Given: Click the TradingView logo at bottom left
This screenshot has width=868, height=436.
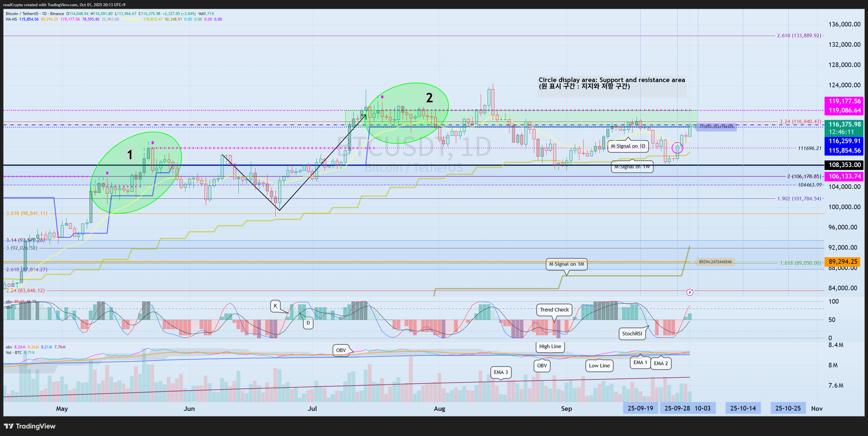Looking at the screenshot, I should [30, 426].
